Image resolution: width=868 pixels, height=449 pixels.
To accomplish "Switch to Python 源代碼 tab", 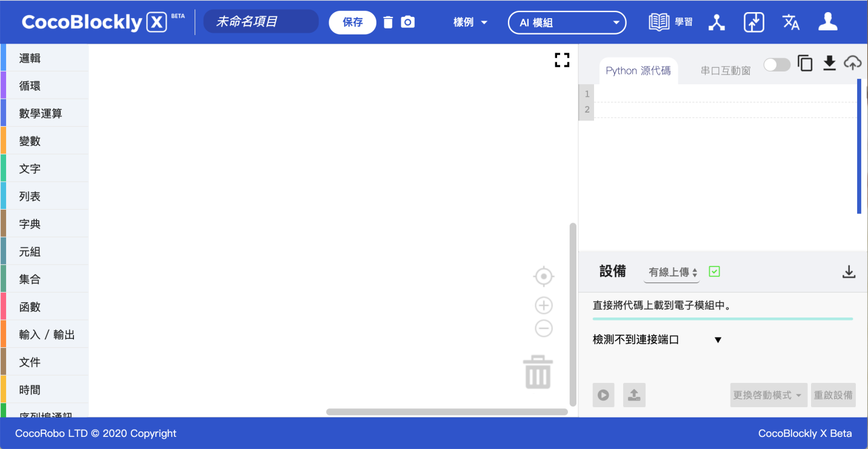I will point(638,71).
